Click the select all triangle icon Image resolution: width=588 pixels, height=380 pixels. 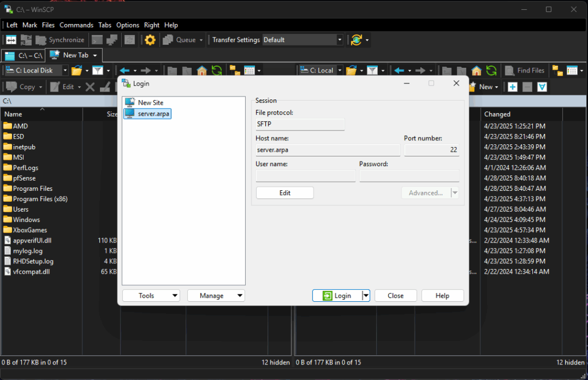click(x=542, y=87)
